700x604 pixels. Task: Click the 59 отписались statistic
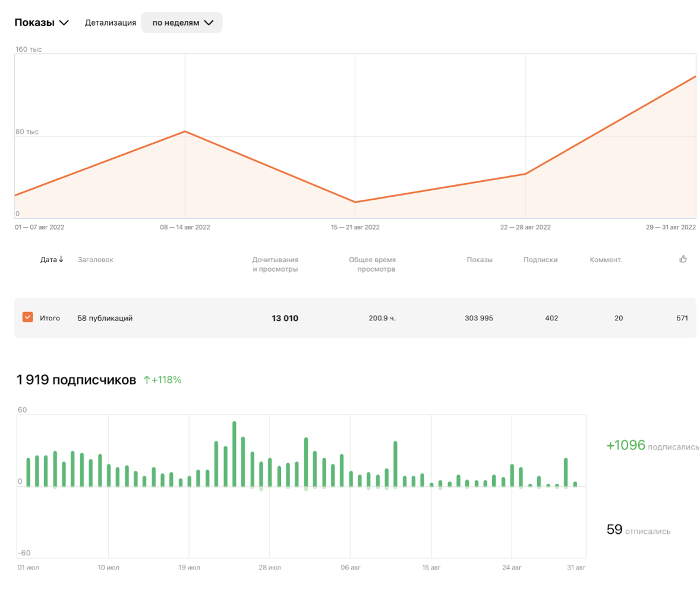(x=638, y=530)
